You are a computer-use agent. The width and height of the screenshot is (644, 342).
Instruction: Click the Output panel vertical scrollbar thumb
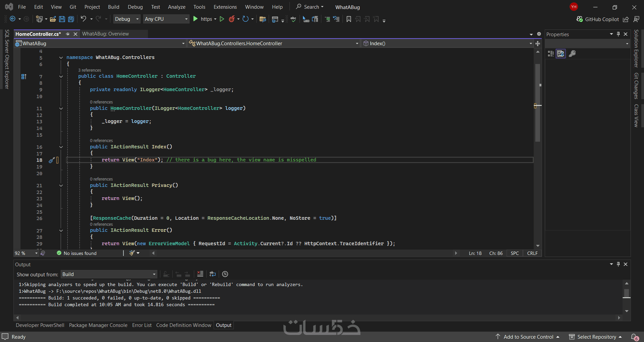click(x=627, y=293)
